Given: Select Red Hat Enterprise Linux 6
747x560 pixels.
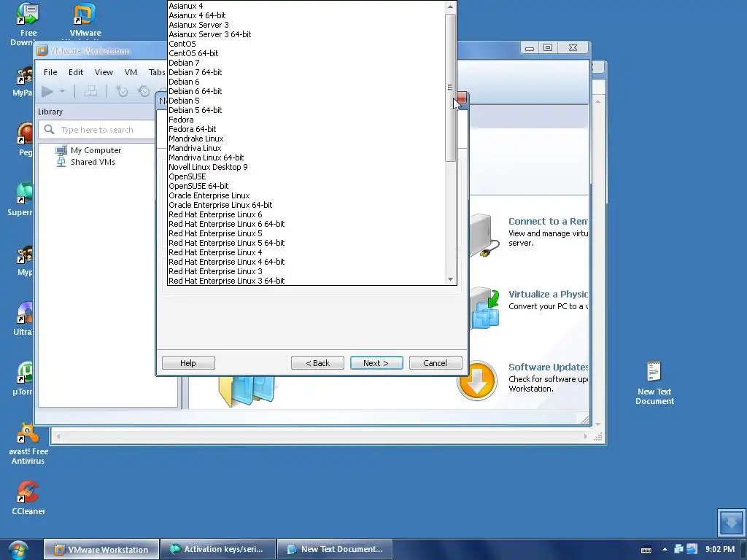Looking at the screenshot, I should (x=306, y=215).
